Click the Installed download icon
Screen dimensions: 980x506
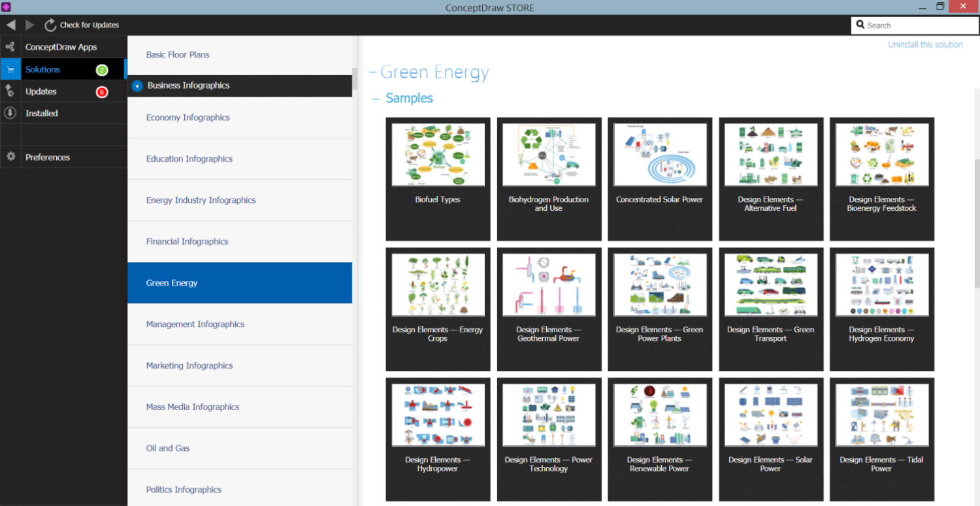click(x=10, y=113)
